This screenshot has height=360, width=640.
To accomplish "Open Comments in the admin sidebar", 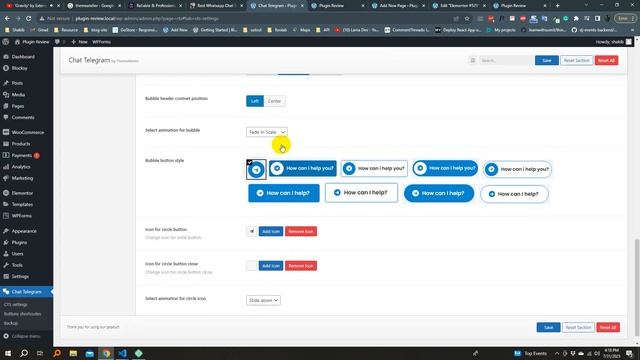I will click(23, 117).
